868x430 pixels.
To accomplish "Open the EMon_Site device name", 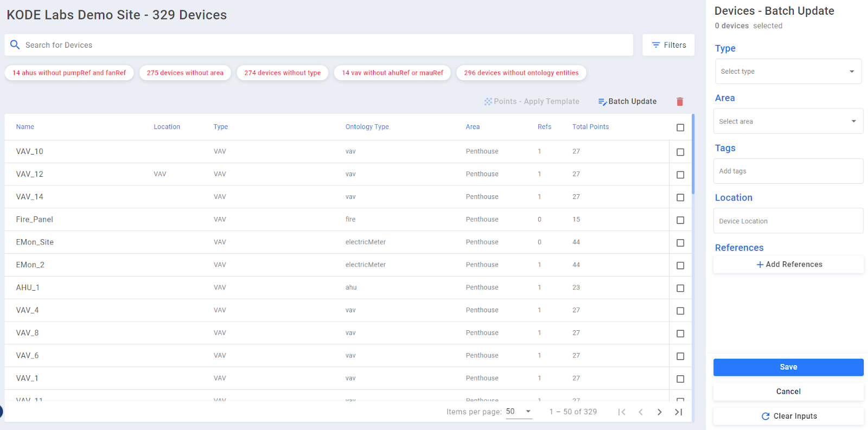I will click(35, 242).
